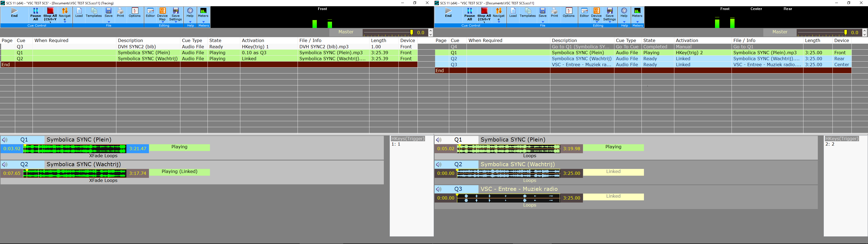
Task: Expand the Meters dropdown in the left window
Action: pos(203,22)
